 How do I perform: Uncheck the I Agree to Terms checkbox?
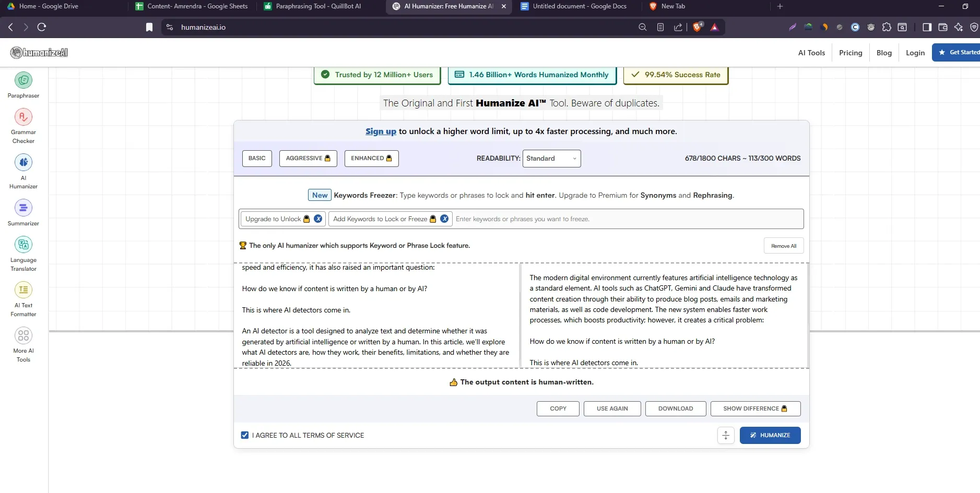[245, 435]
